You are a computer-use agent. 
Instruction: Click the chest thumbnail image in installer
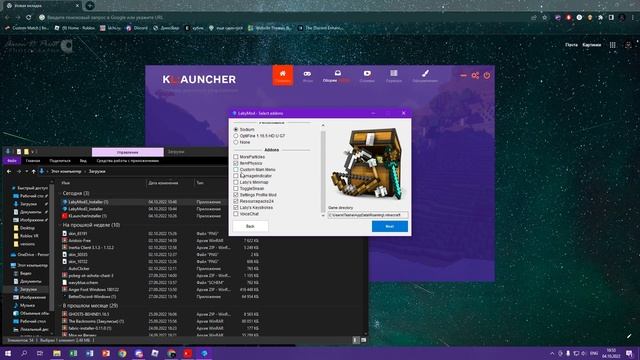point(367,164)
